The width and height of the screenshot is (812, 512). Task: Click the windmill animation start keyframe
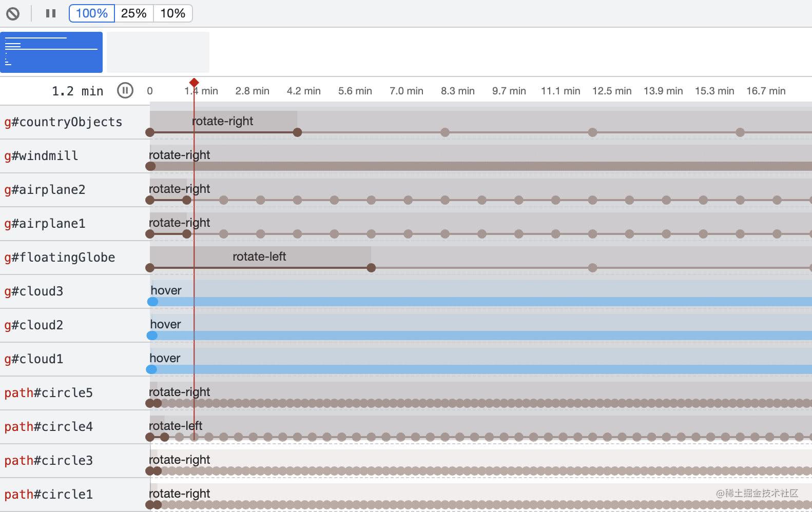click(150, 166)
